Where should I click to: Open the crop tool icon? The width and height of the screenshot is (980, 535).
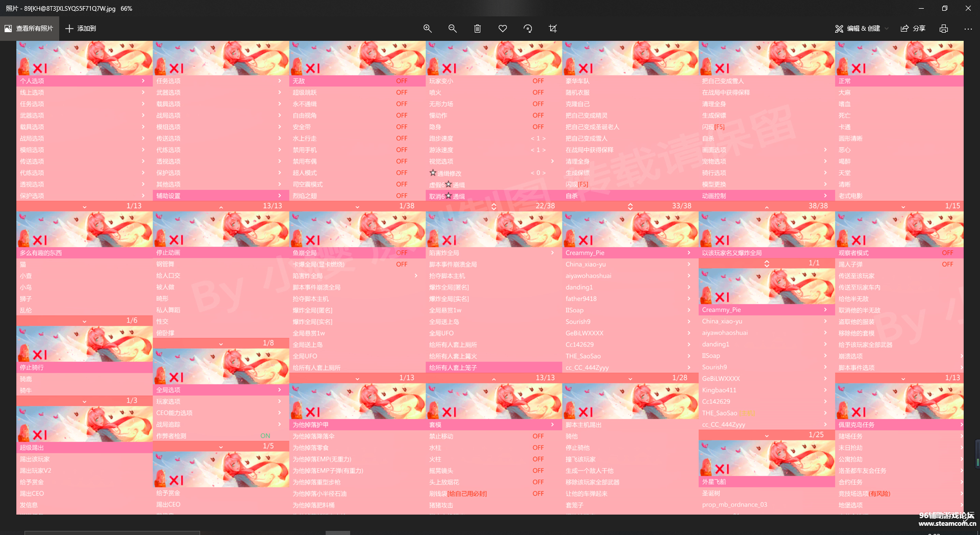553,29
